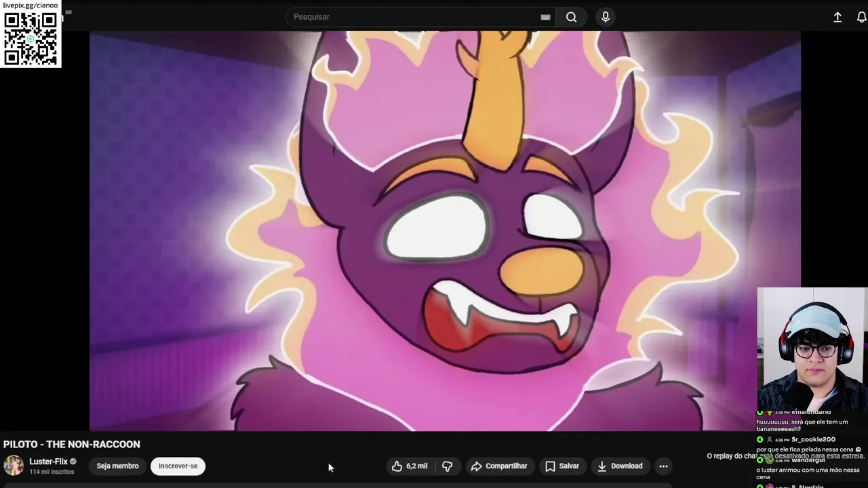Image resolution: width=868 pixels, height=488 pixels.
Task: Start voice search with the microphone icon
Action: click(606, 17)
